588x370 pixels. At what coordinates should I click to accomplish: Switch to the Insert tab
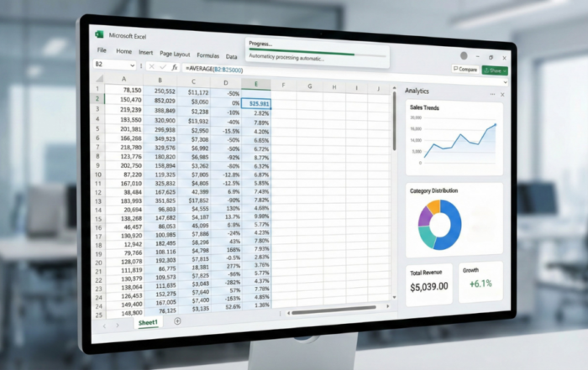click(145, 52)
